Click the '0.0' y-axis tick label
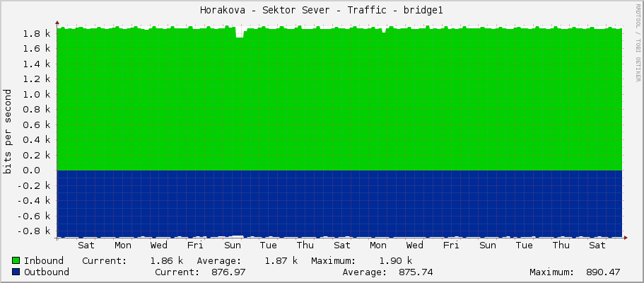This screenshot has height=283, width=644. (x=31, y=171)
